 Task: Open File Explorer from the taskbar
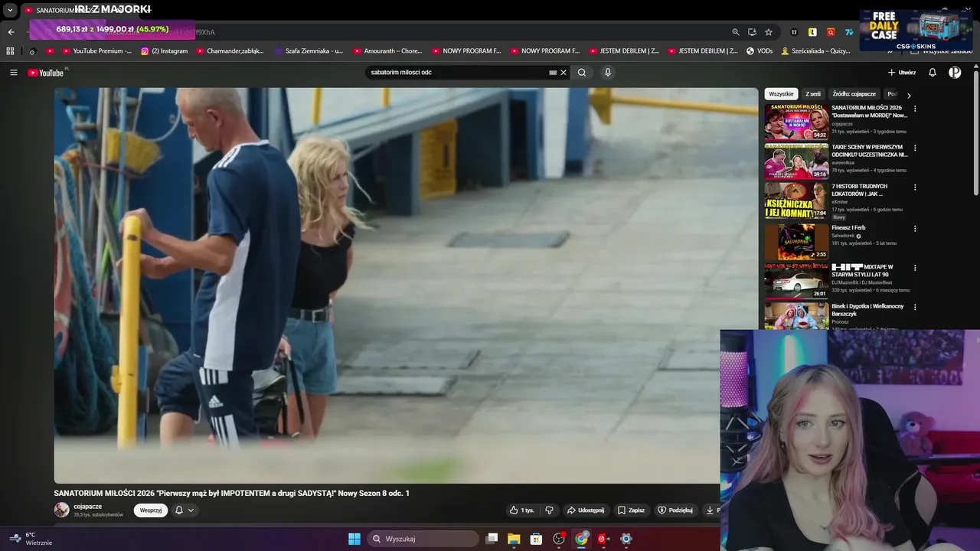click(x=514, y=539)
